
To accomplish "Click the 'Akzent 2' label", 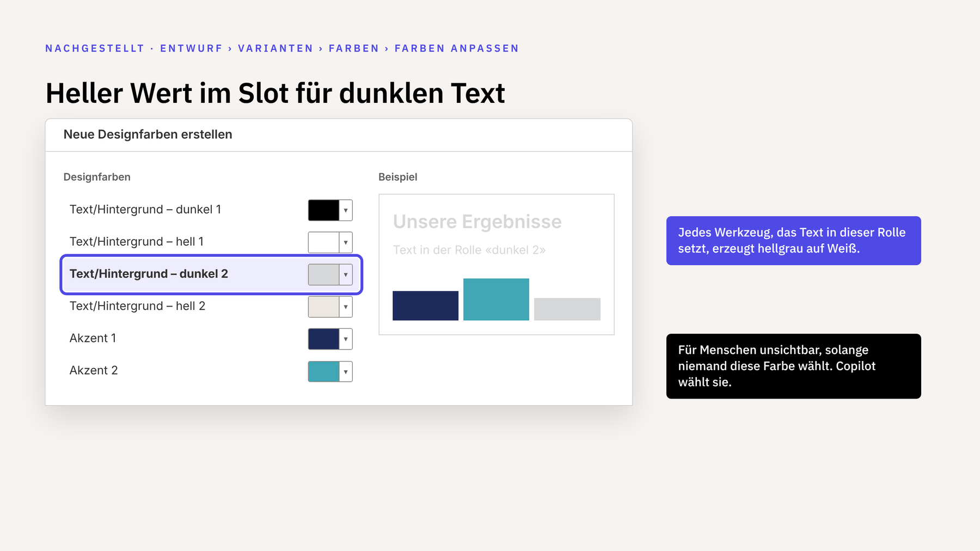I will [94, 370].
